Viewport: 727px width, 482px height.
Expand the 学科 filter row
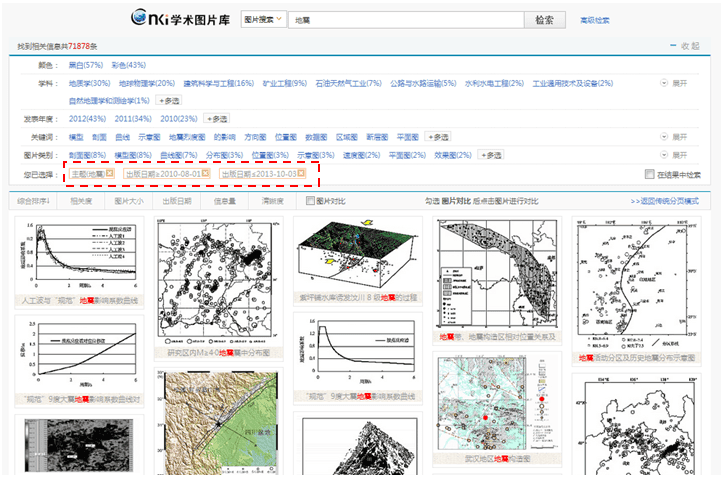tap(674, 83)
